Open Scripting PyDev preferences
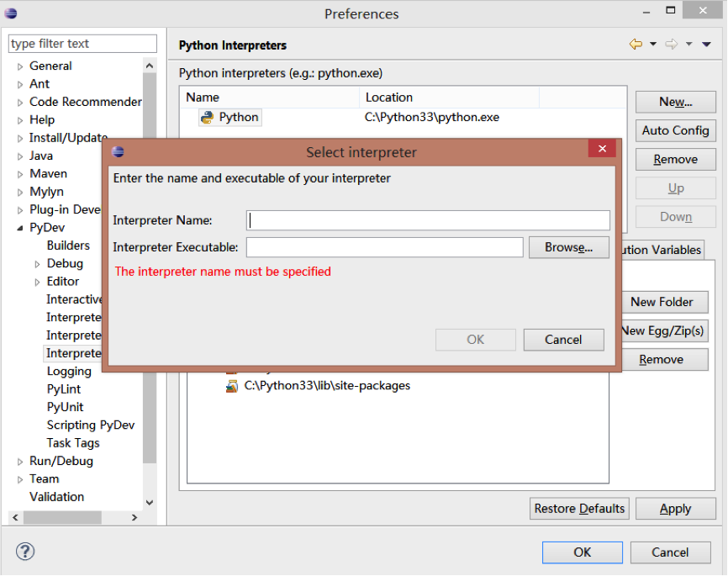 pyautogui.click(x=91, y=425)
